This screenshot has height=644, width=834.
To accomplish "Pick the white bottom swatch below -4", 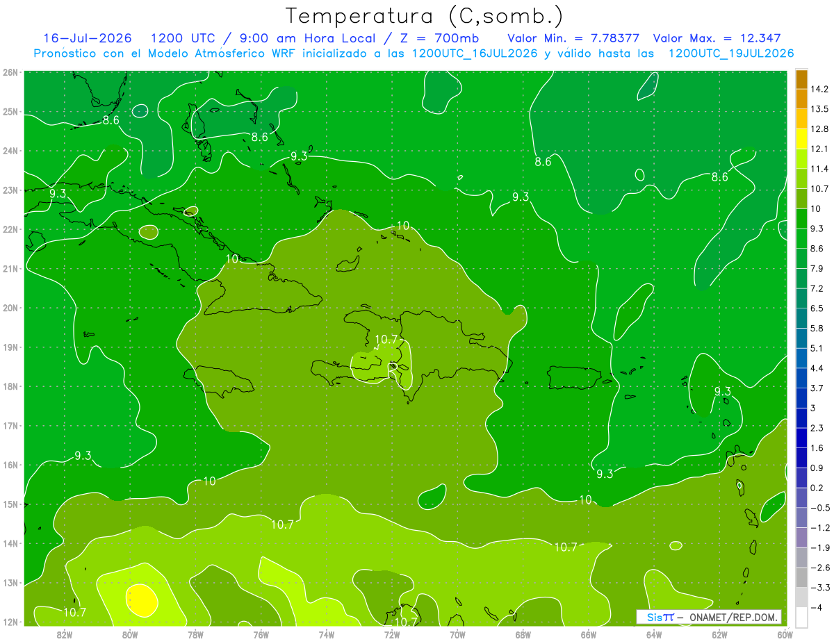I will click(802, 617).
